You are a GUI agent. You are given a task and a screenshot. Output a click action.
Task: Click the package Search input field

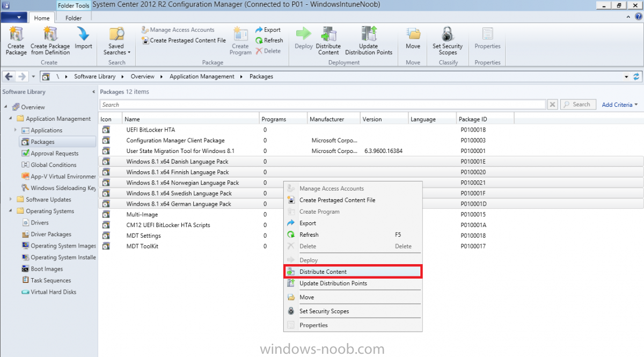point(323,105)
